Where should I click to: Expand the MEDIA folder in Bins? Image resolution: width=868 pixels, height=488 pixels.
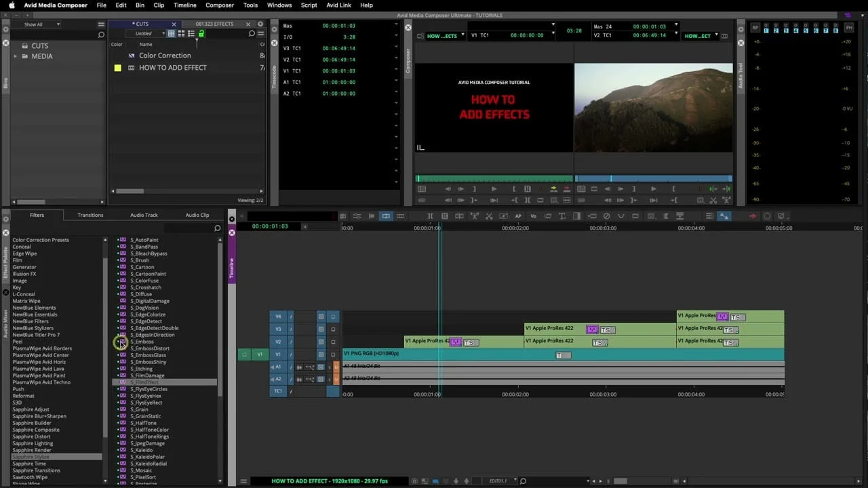click(x=16, y=56)
